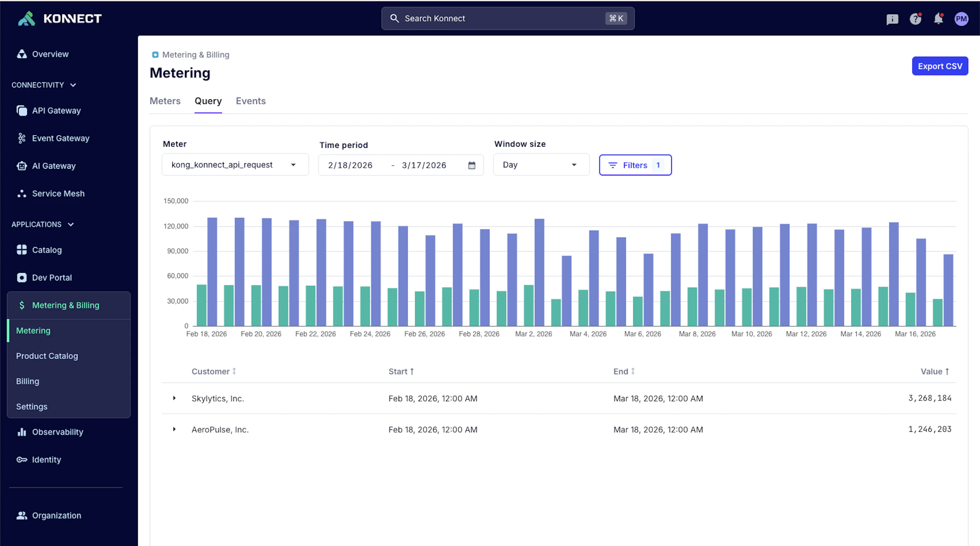This screenshot has width=980, height=546.
Task: Click the notifications bell icon
Action: pyautogui.click(x=938, y=19)
